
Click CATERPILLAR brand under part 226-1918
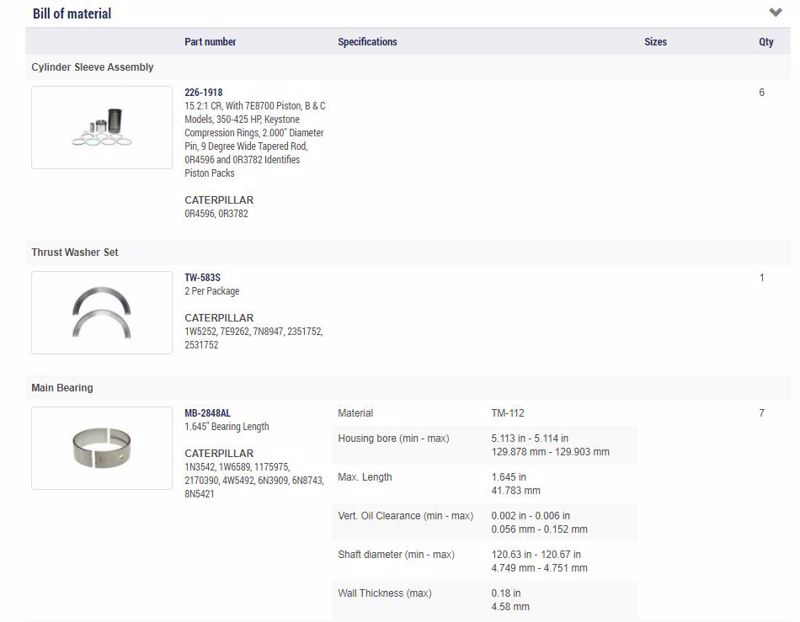tap(219, 200)
